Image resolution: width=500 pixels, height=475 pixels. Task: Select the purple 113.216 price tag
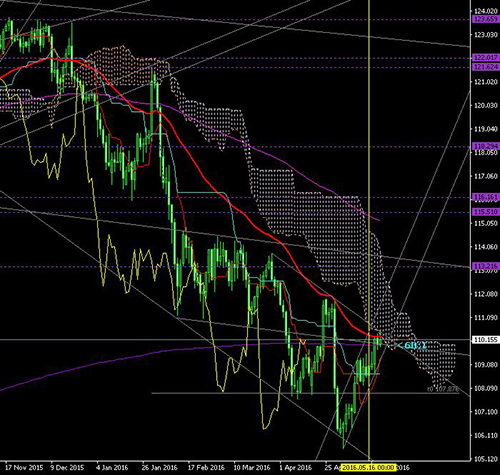(486, 266)
